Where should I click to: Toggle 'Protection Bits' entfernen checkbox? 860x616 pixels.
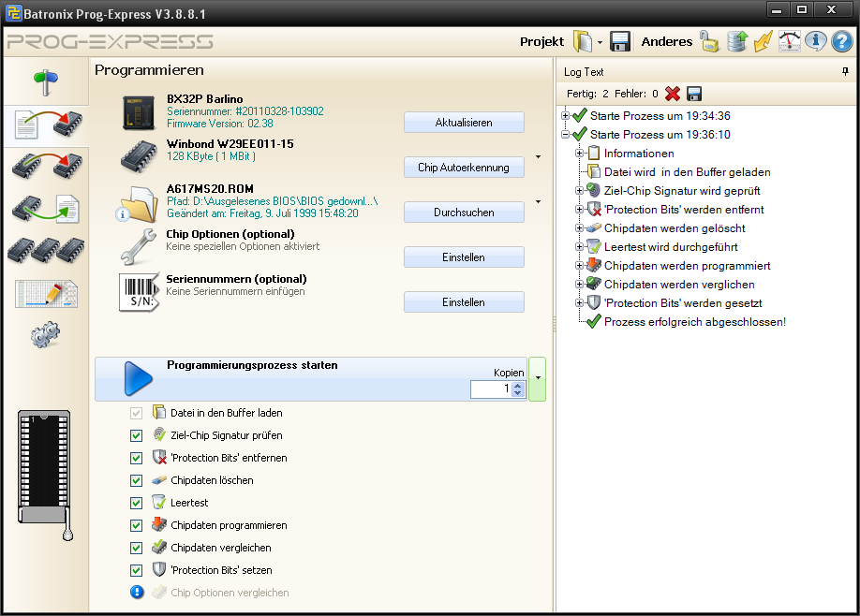[x=136, y=458]
